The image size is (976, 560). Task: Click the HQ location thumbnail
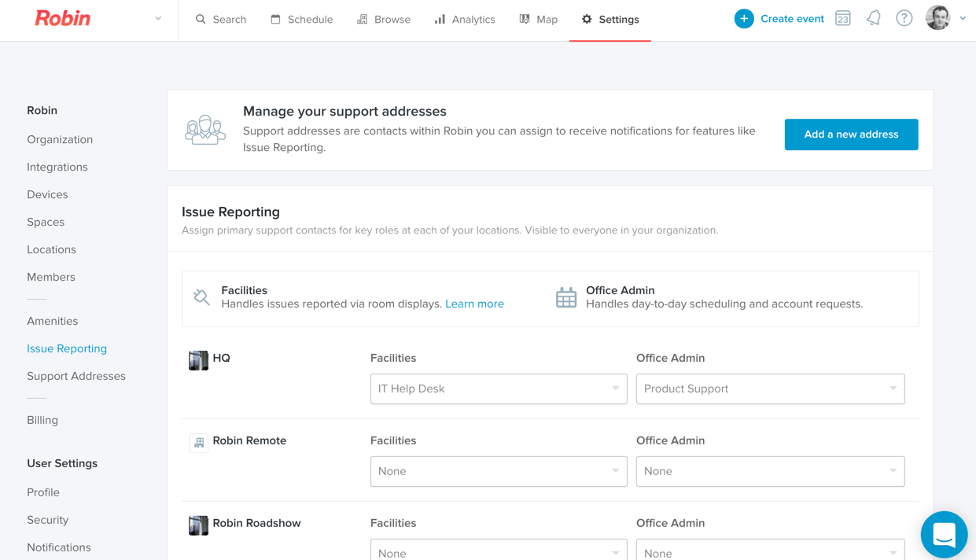click(x=198, y=360)
